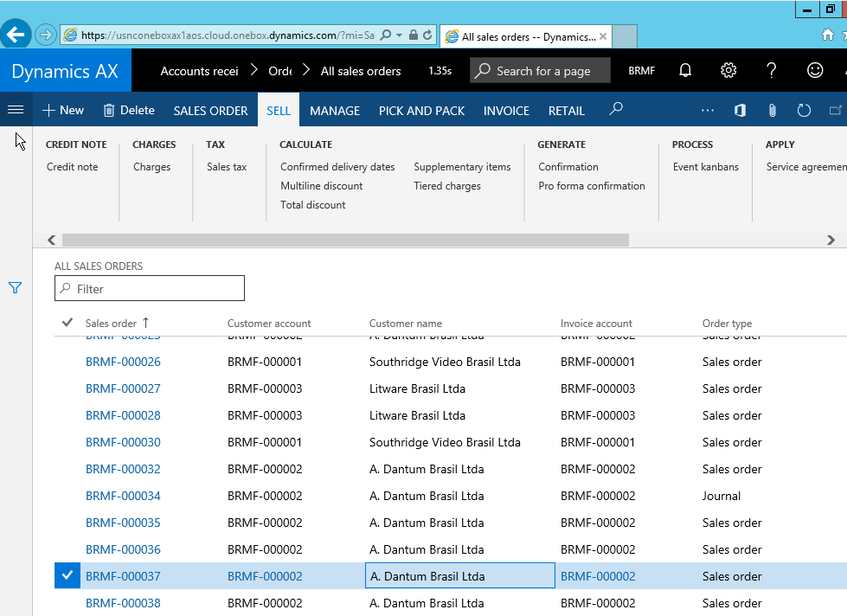Expand the Accounts receivable breadcrumb
847x616 pixels.
tap(254, 71)
